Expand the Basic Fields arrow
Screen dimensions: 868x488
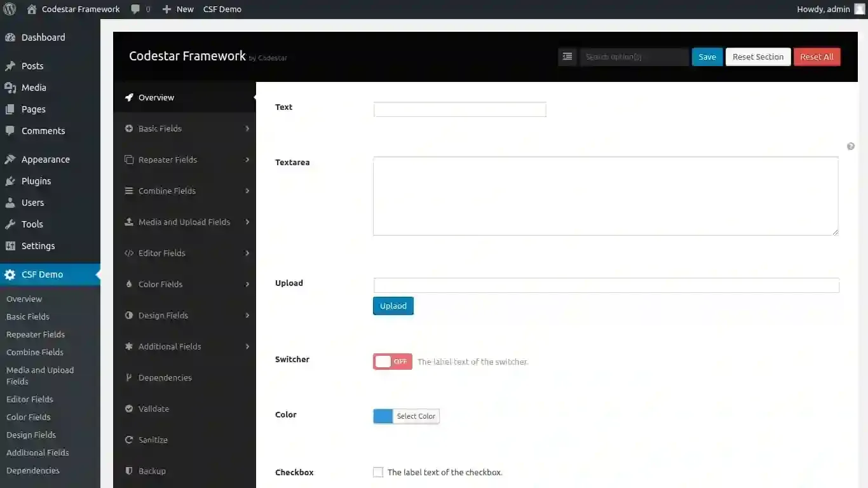click(x=247, y=128)
